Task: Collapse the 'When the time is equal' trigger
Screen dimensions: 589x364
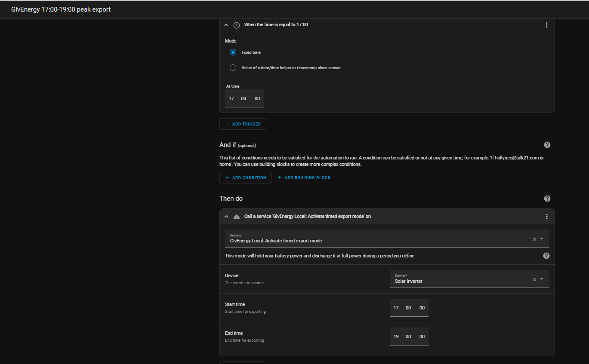Action: (x=226, y=25)
